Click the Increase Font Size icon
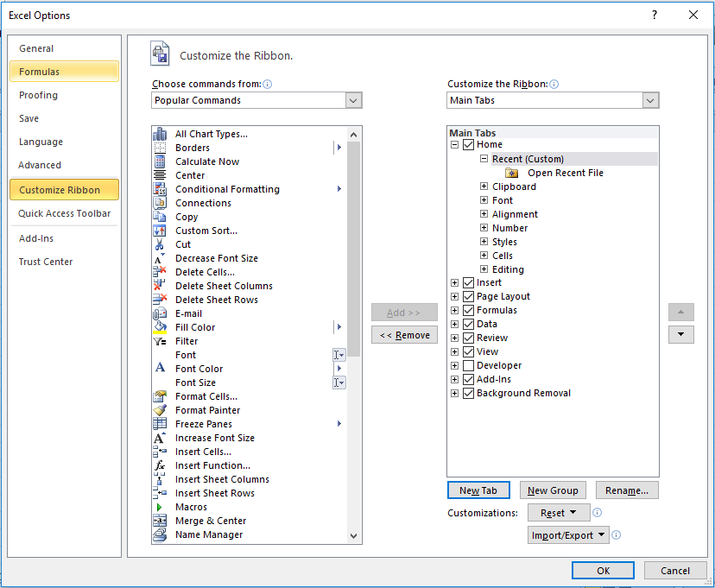Screen dimensions: 715x588 [x=159, y=438]
